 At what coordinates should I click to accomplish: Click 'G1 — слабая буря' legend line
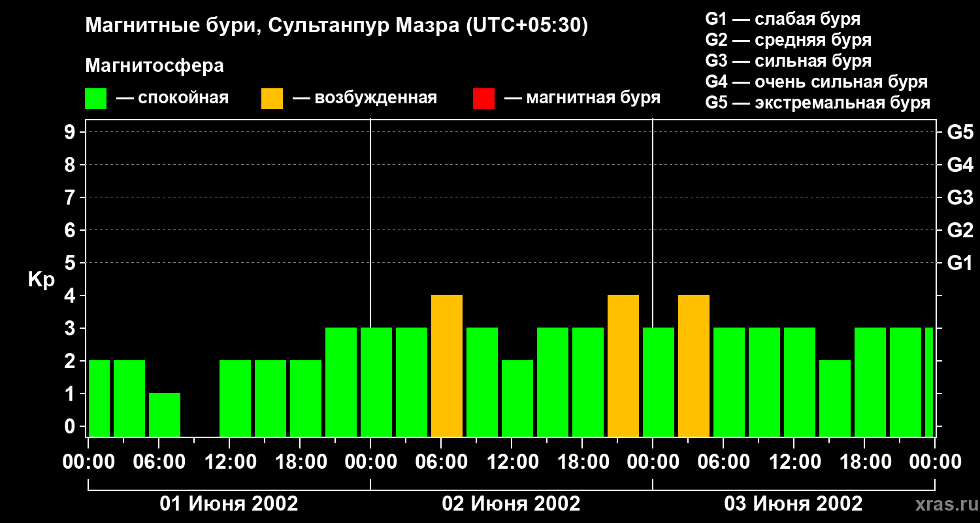point(783,19)
